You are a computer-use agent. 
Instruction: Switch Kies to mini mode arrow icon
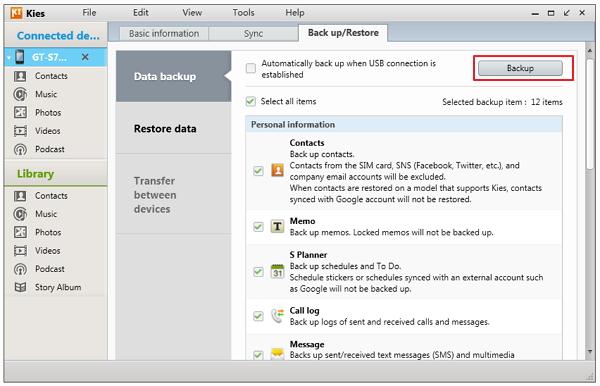click(567, 13)
